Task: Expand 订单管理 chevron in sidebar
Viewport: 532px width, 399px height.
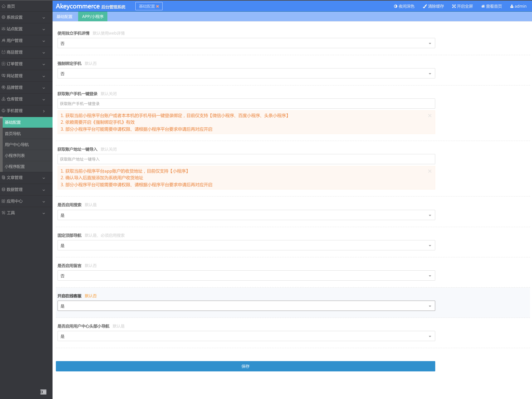Action: tap(44, 64)
